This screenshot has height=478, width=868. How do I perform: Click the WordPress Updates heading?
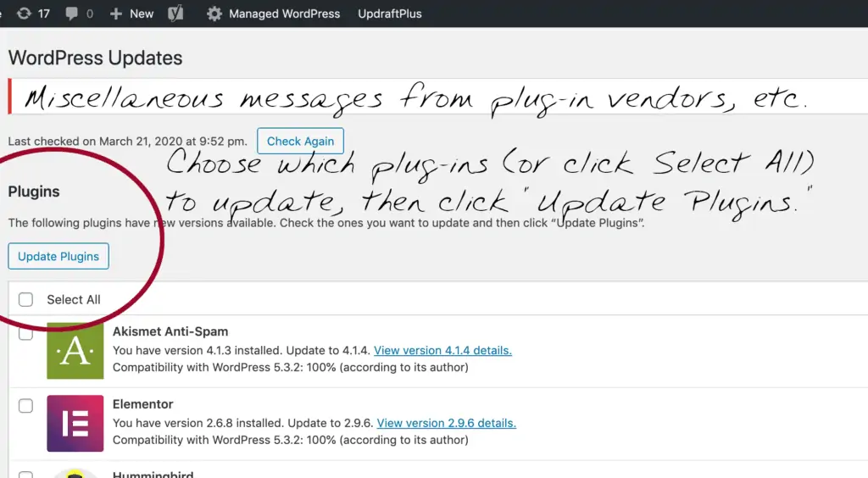(x=95, y=58)
